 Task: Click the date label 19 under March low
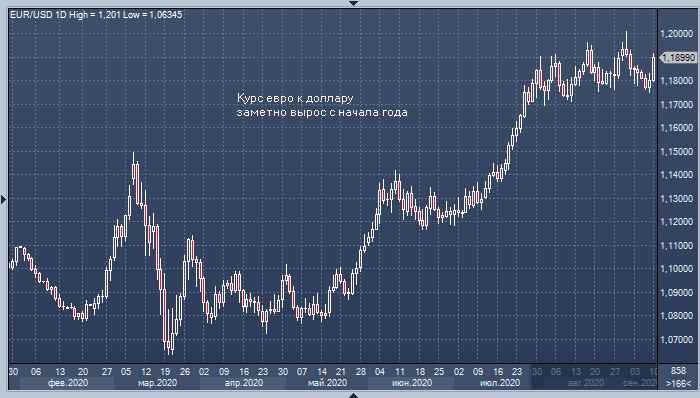click(165, 371)
